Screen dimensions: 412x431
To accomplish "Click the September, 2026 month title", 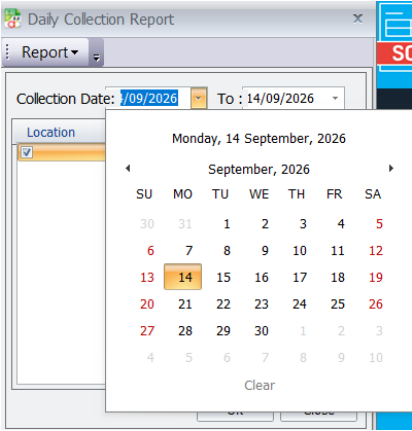I will coord(259,169).
